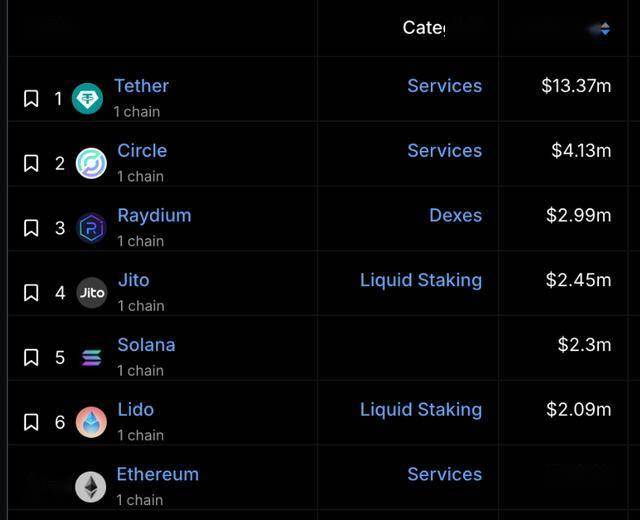Toggle bookmark for Lido

(31, 422)
